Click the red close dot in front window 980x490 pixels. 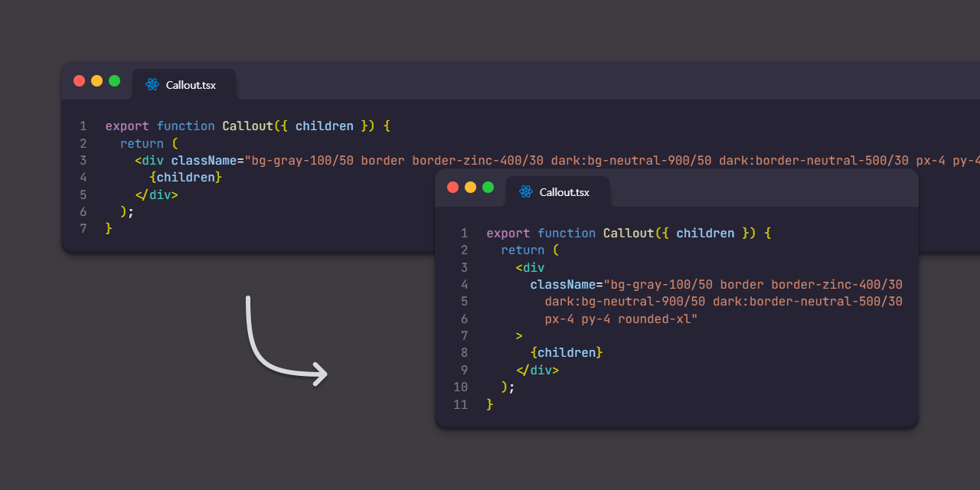452,188
